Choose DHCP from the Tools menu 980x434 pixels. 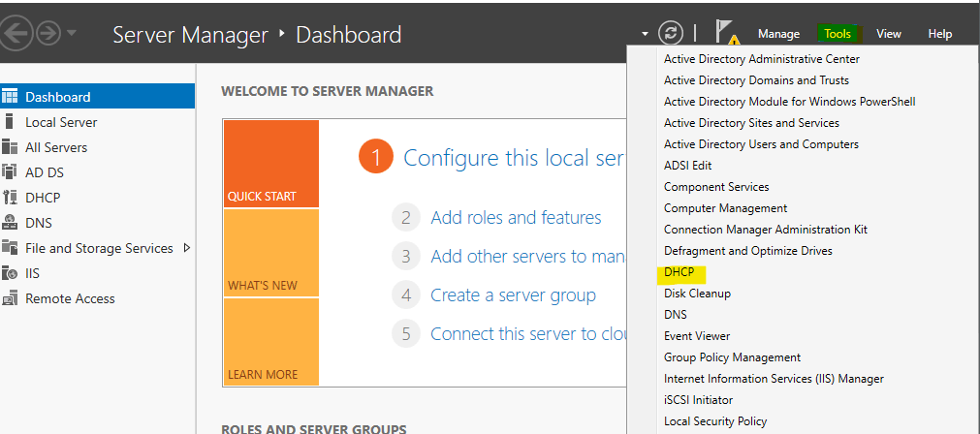(679, 272)
